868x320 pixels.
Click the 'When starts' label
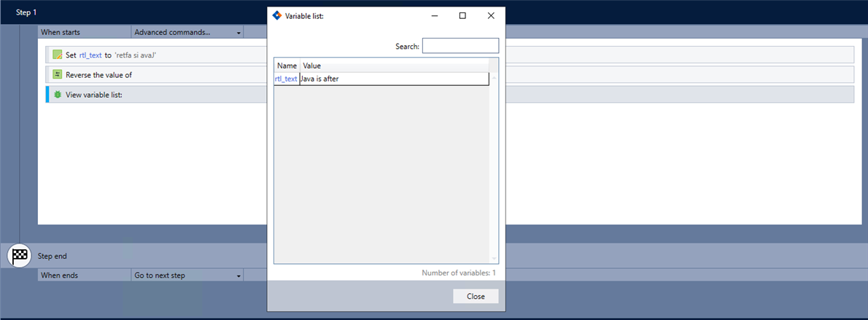tap(61, 33)
